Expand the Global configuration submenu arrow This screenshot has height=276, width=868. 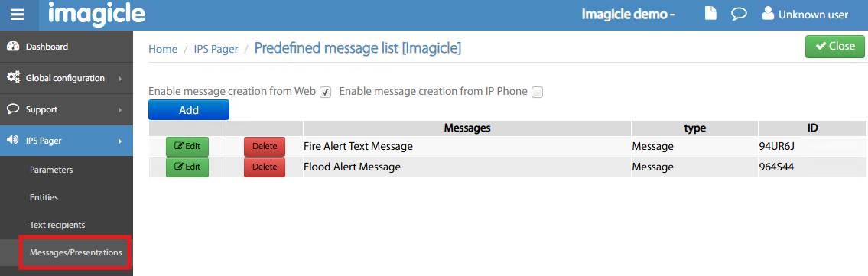[x=120, y=79]
